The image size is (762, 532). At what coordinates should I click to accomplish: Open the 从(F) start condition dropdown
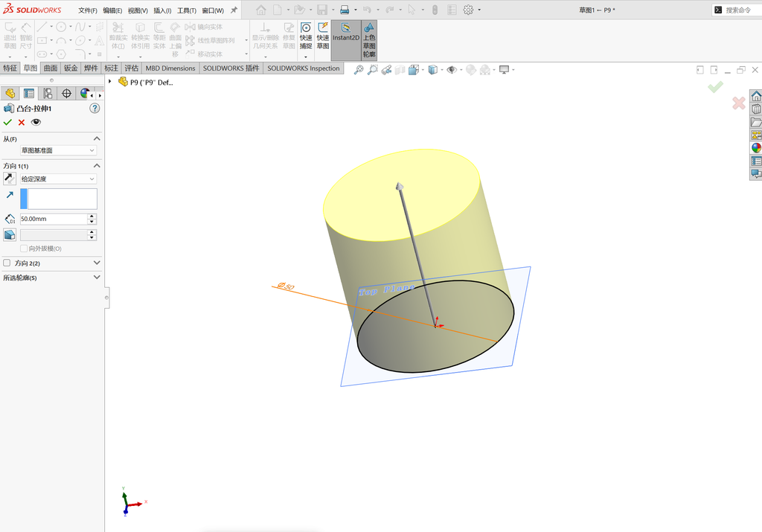point(58,150)
